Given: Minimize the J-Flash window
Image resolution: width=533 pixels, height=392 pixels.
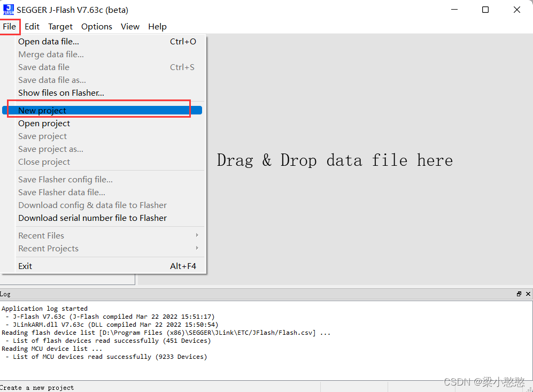Looking at the screenshot, I should (x=454, y=10).
